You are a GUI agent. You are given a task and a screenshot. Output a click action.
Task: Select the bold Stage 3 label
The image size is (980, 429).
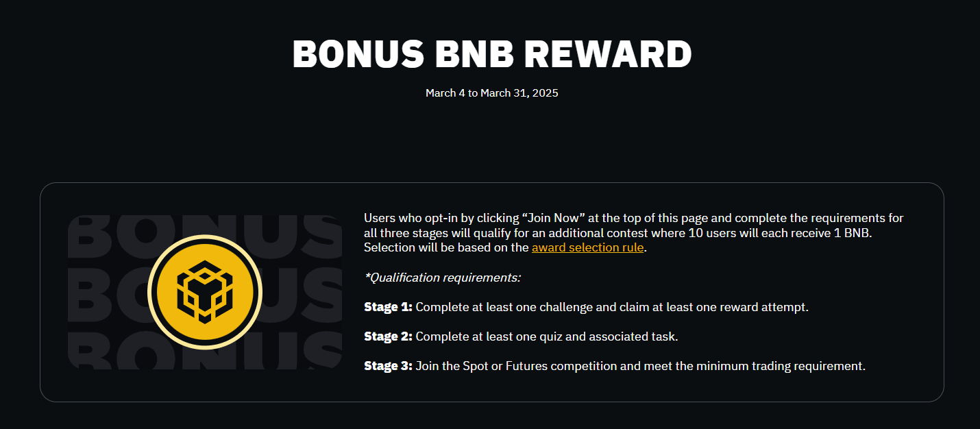pos(388,366)
